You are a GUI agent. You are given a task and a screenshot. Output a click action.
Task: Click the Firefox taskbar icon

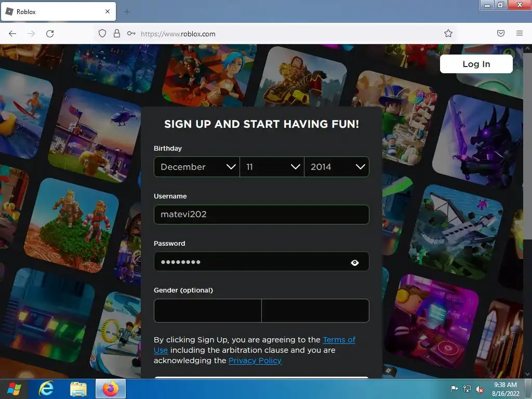[x=111, y=389]
